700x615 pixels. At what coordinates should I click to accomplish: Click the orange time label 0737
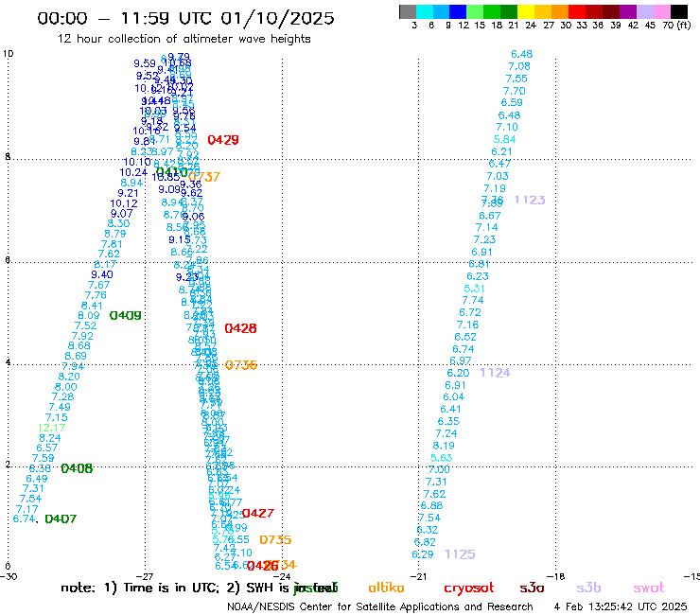(204, 177)
